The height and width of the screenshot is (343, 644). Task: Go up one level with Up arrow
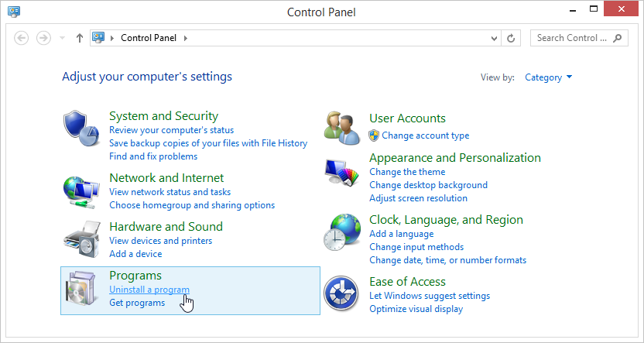tap(80, 38)
